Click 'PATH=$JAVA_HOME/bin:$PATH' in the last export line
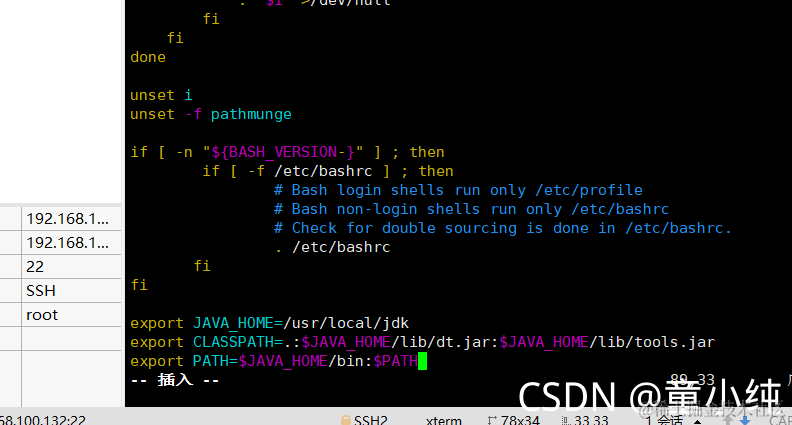This screenshot has width=792, height=425. (x=305, y=361)
